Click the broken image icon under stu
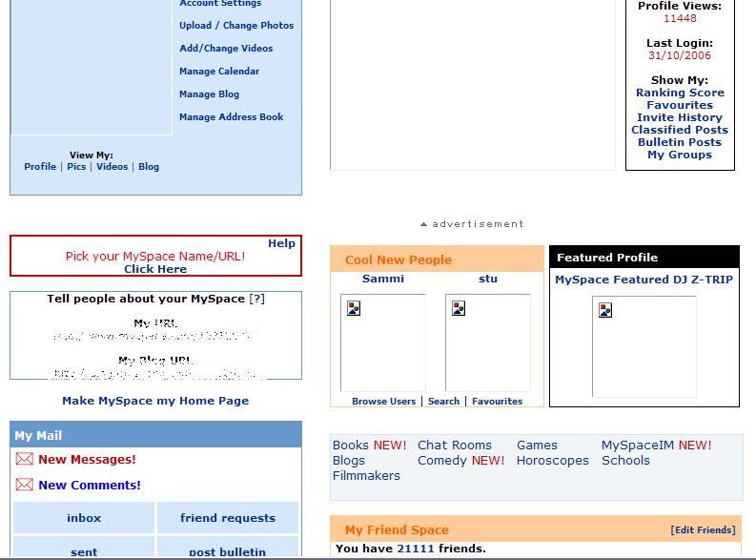Viewport: 756px width, 560px height. [459, 308]
